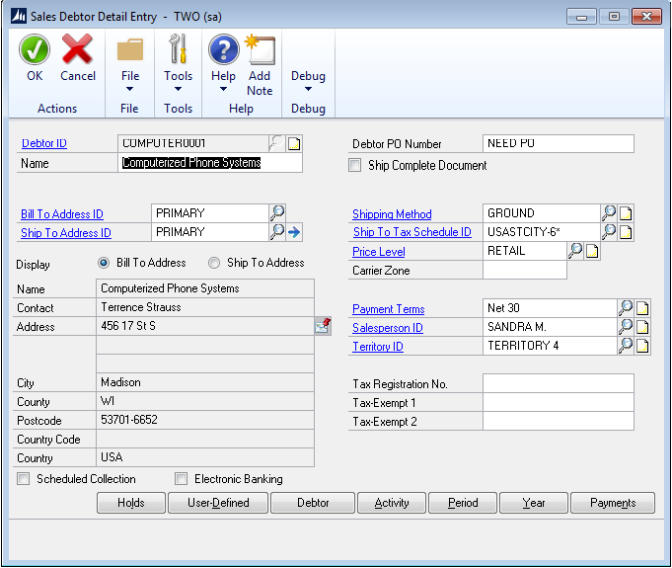Tick the Scheduled Collection checkbox

click(23, 479)
